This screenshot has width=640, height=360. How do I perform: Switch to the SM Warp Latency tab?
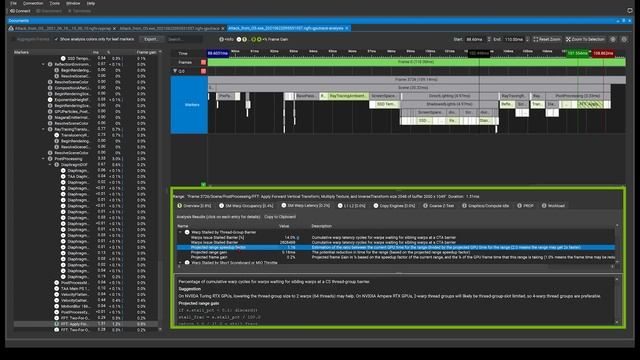305,206
